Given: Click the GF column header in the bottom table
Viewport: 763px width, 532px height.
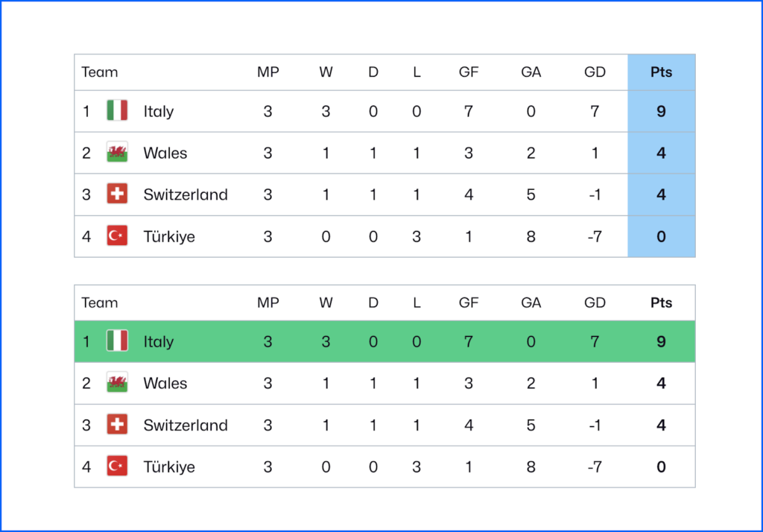Looking at the screenshot, I should point(469,303).
